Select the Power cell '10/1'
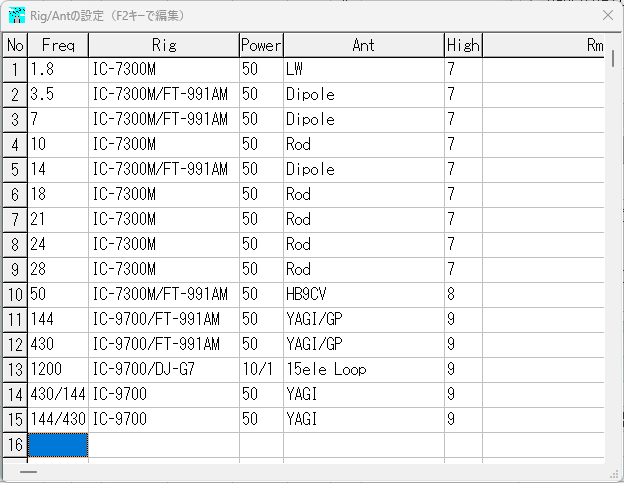 (261, 370)
